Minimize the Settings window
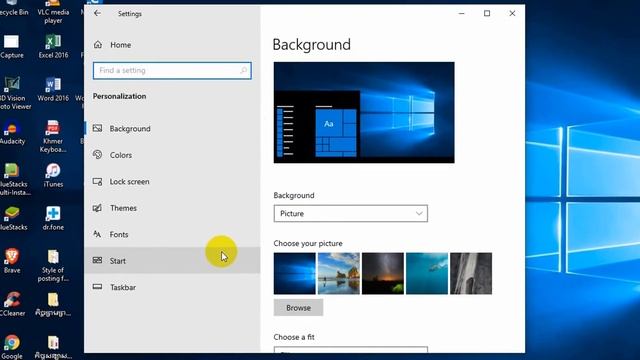Screen dimensions: 640x360 (462, 13)
